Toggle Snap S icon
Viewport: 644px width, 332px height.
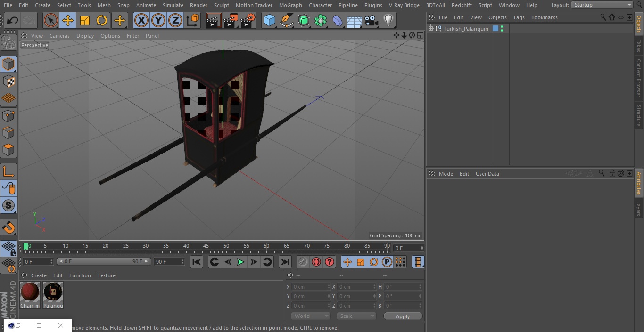click(8, 206)
